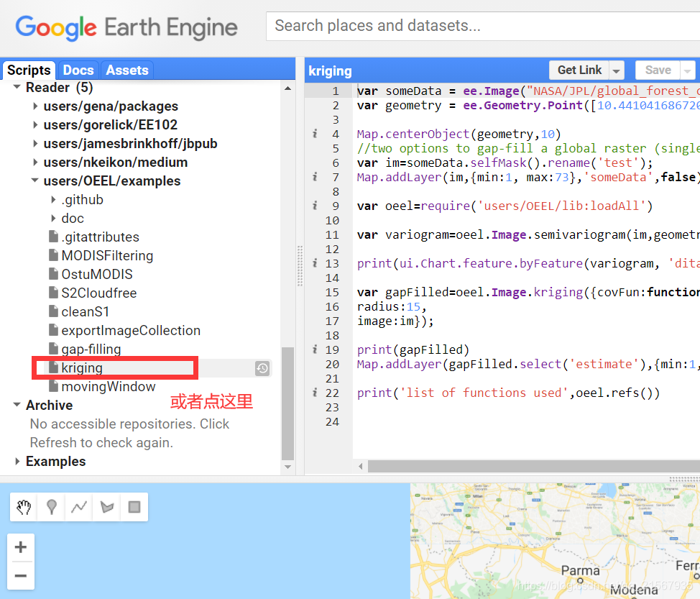This screenshot has width=700, height=599.
Task: Zoom in on the map
Action: [21, 547]
